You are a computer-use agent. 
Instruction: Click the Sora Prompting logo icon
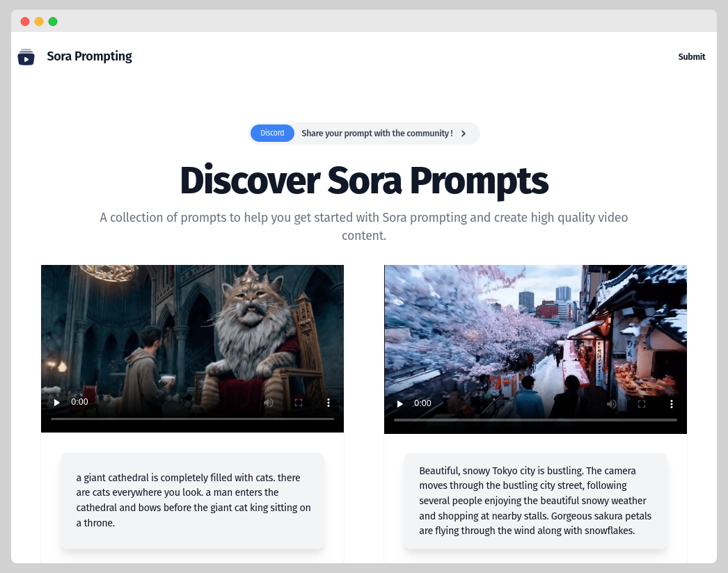tap(26, 56)
